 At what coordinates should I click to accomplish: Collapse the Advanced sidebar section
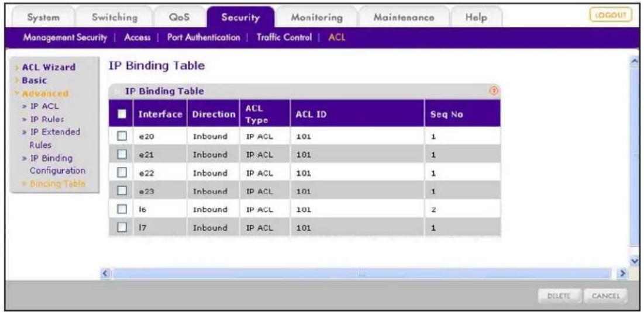pos(44,93)
